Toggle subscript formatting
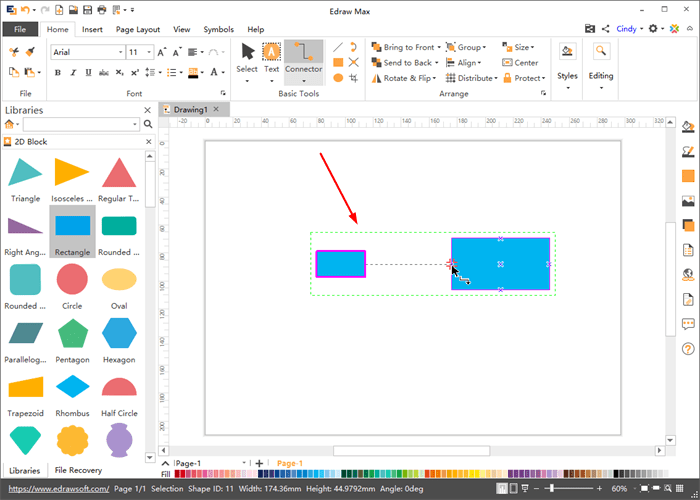Viewport: 700px width, 500px height. click(119, 73)
